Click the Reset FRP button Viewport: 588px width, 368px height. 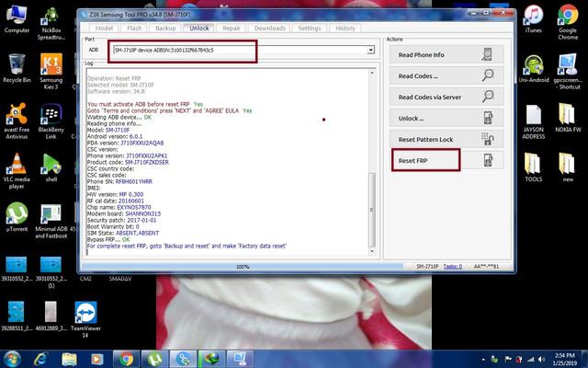(x=447, y=160)
